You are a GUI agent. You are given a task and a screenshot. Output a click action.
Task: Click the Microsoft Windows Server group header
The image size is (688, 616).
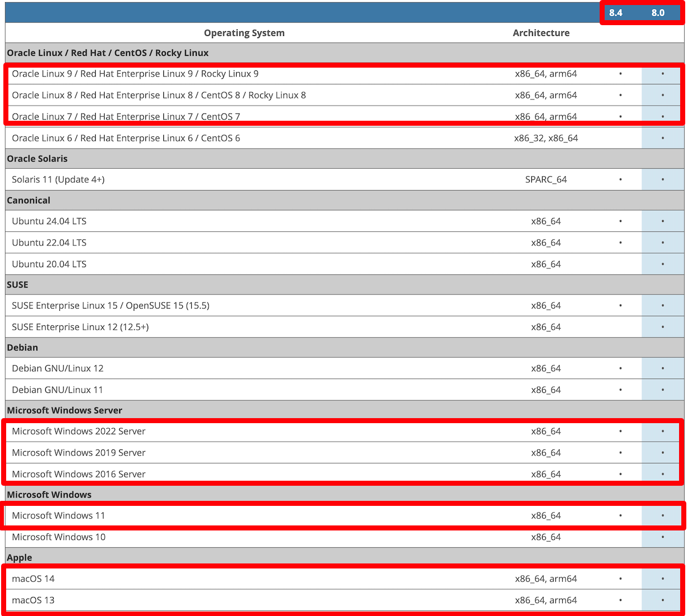pos(345,410)
